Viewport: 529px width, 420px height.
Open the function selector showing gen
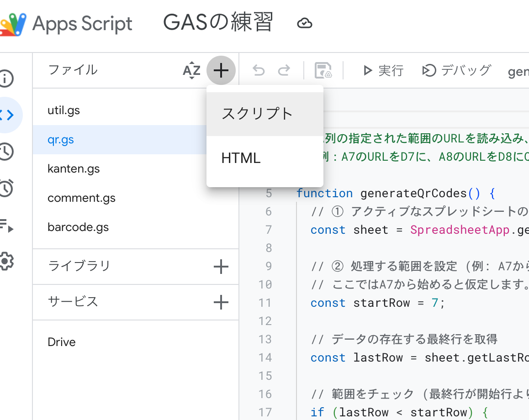(x=519, y=70)
